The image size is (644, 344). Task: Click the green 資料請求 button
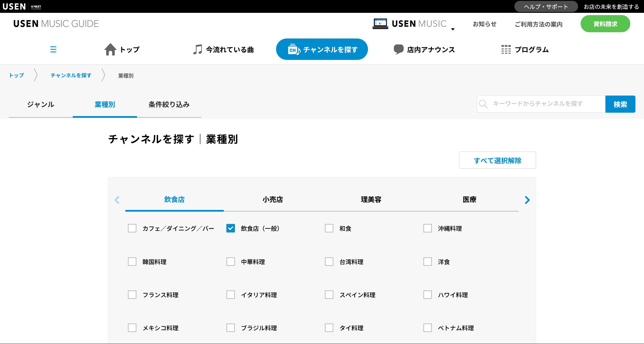tap(605, 24)
